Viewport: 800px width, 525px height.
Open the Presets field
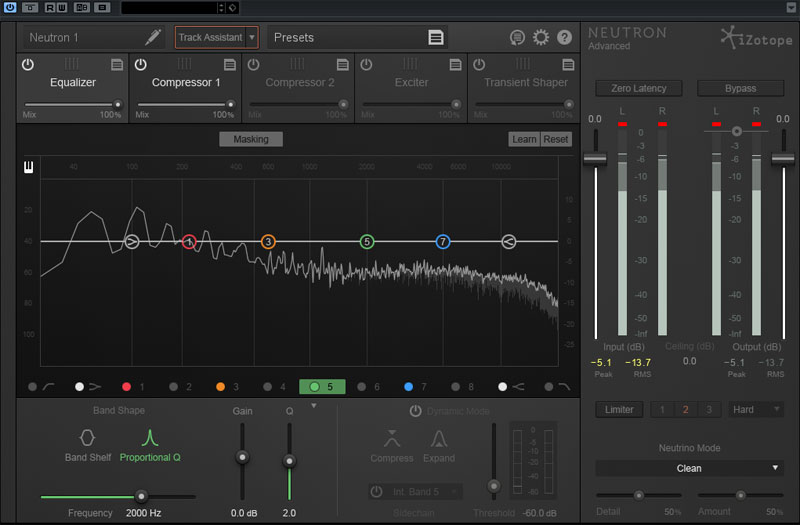tap(357, 37)
